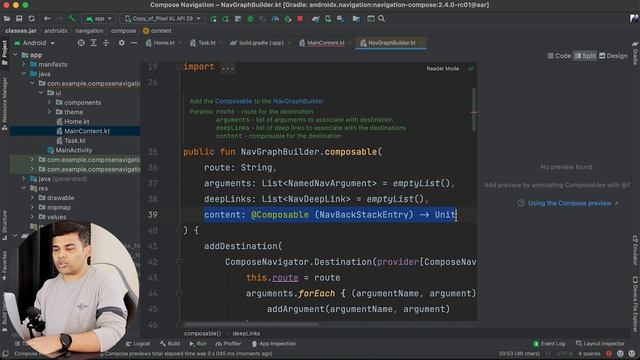This screenshot has height=360, width=640.
Task: Select MainActivity in the project tree
Action: click(x=73, y=150)
